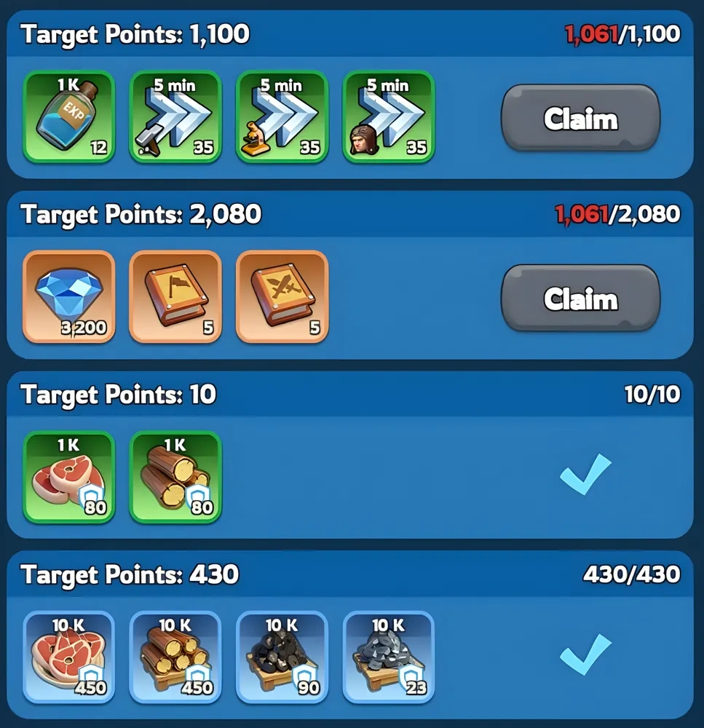Tap the 1,061/1,100 progress counter
The image size is (704, 728).
(622, 34)
